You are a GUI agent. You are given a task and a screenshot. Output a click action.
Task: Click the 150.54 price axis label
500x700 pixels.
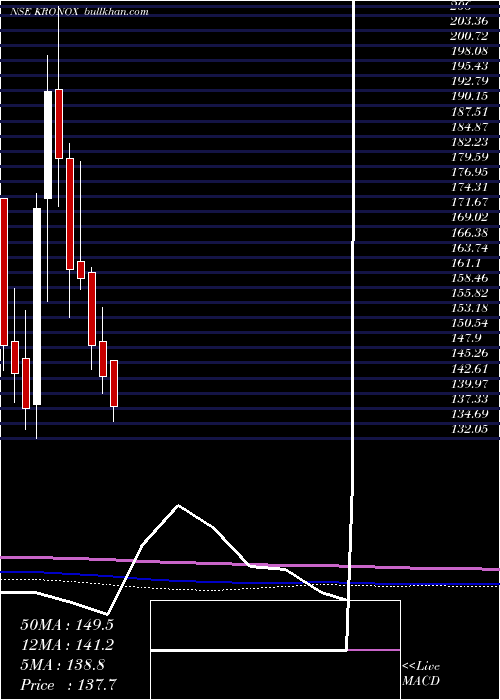[x=471, y=323]
